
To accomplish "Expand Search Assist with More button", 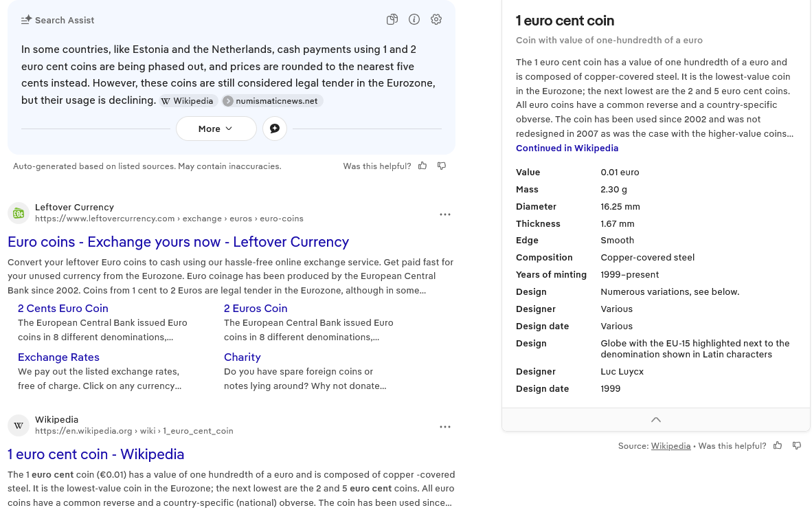I will [216, 129].
